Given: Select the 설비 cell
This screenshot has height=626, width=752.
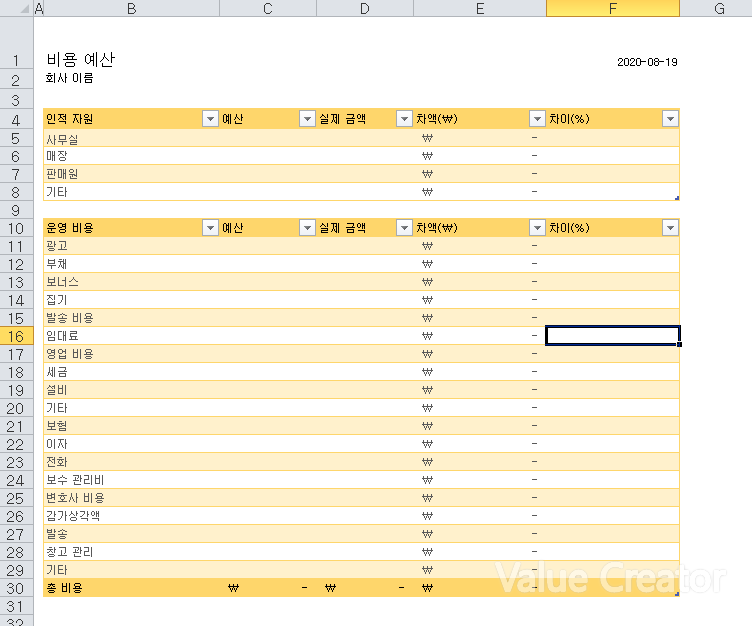Looking at the screenshot, I should point(131,390).
